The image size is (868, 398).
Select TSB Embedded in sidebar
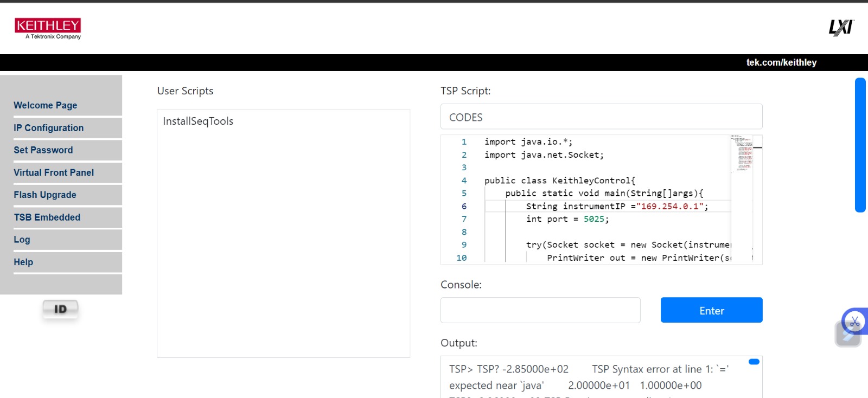tap(47, 217)
